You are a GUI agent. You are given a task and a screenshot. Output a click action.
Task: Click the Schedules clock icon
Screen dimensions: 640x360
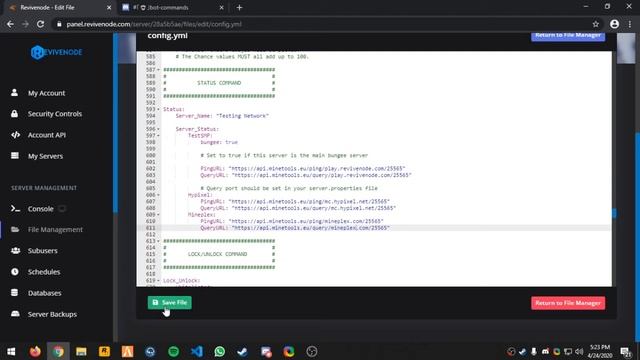pyautogui.click(x=15, y=271)
